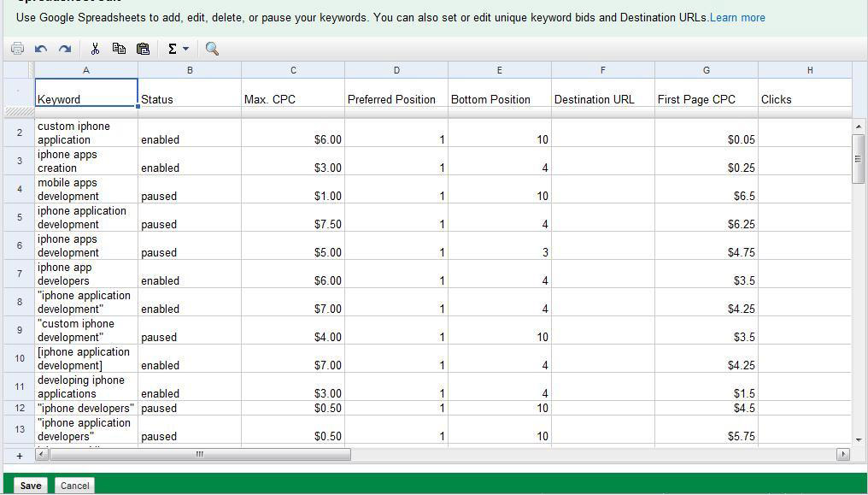Open find with the magnifier icon
Image resolution: width=868 pixels, height=495 pixels.
(x=212, y=49)
